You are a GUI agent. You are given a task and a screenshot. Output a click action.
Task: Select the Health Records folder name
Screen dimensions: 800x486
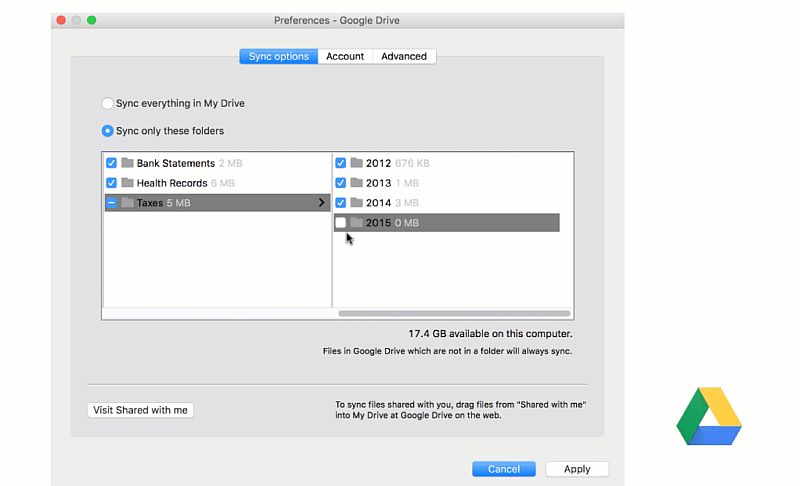click(172, 183)
